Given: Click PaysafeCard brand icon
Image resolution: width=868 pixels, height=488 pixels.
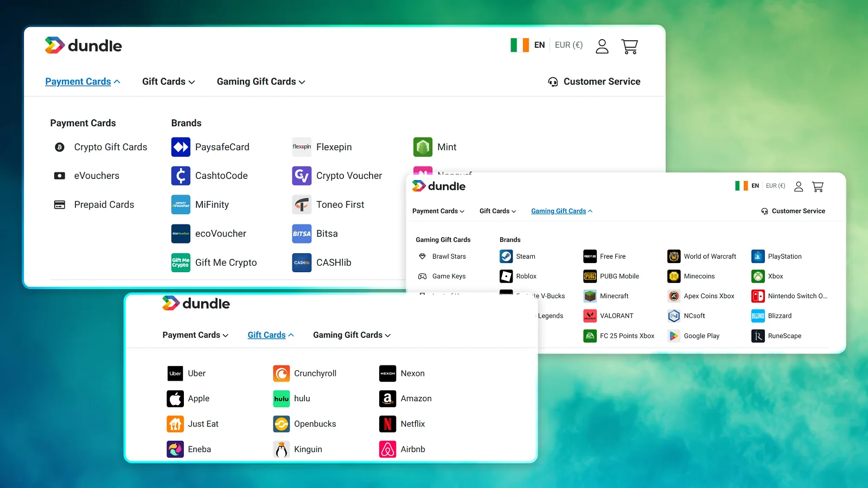Looking at the screenshot, I should click(x=181, y=147).
